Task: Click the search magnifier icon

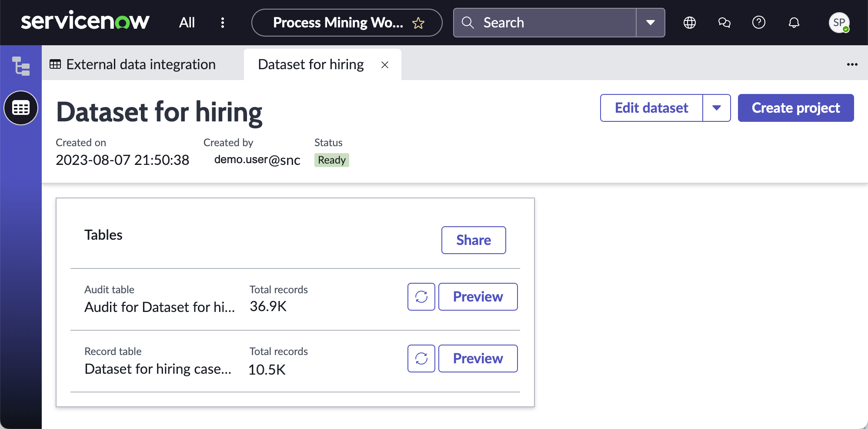Action: (x=468, y=23)
